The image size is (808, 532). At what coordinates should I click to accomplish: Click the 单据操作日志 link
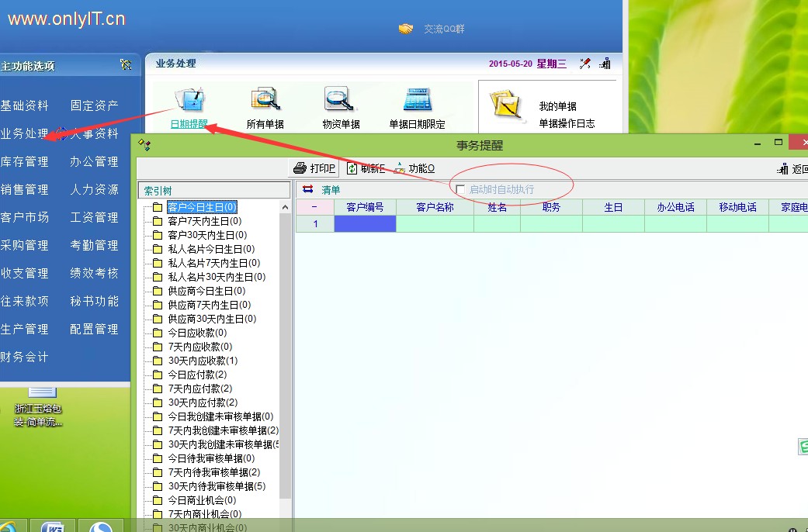(567, 123)
